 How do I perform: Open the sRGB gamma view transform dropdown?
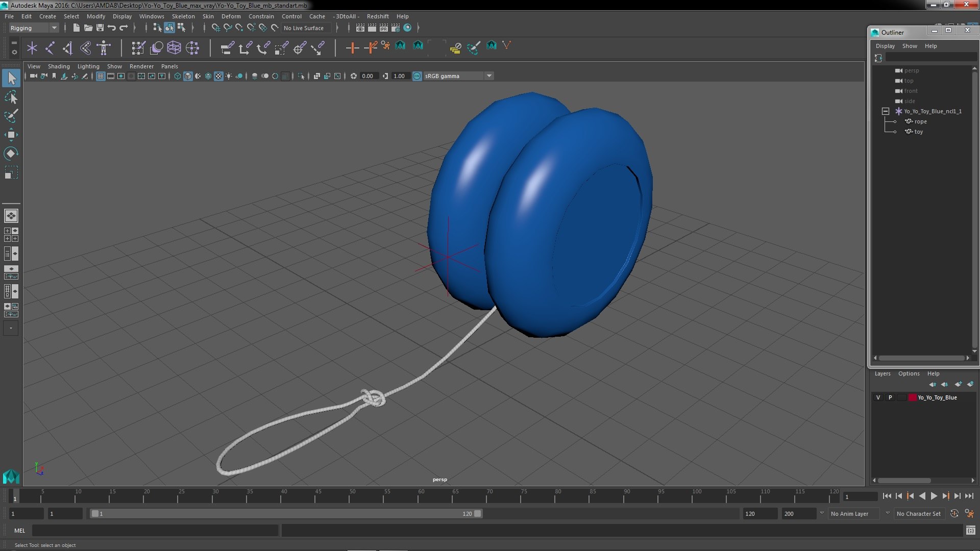[458, 76]
